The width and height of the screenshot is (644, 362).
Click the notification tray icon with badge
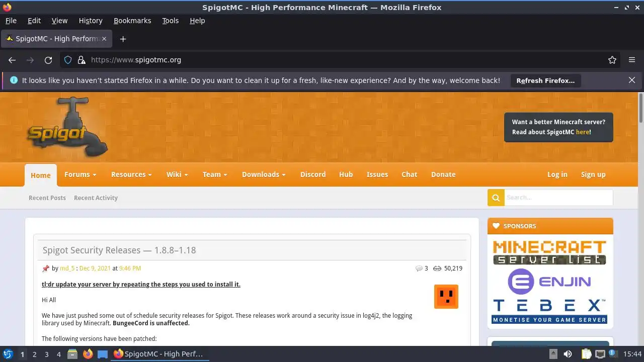614,354
